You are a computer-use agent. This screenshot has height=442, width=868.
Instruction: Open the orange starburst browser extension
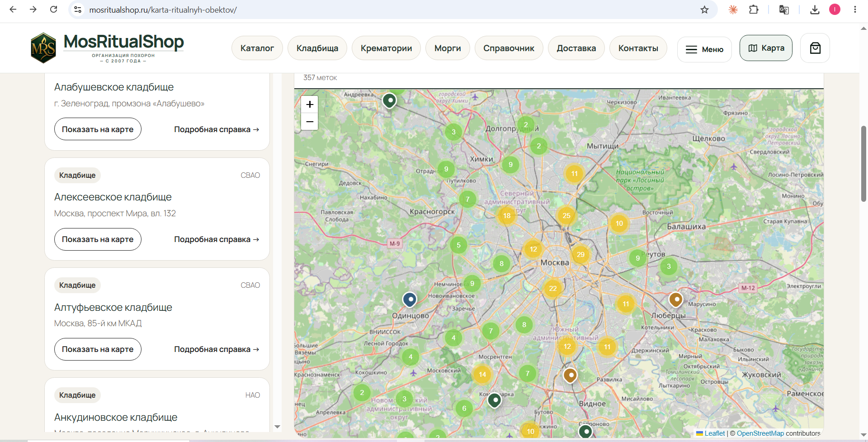click(733, 10)
